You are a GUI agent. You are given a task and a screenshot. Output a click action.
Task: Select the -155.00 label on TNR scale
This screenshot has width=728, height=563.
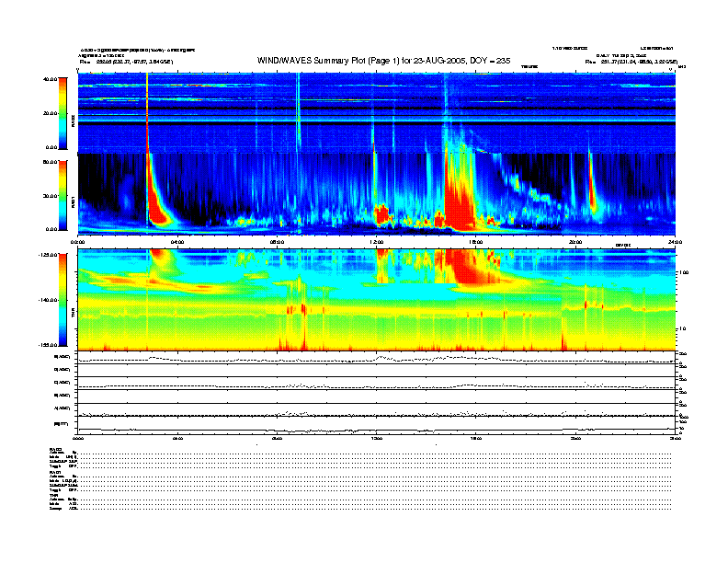(x=47, y=345)
